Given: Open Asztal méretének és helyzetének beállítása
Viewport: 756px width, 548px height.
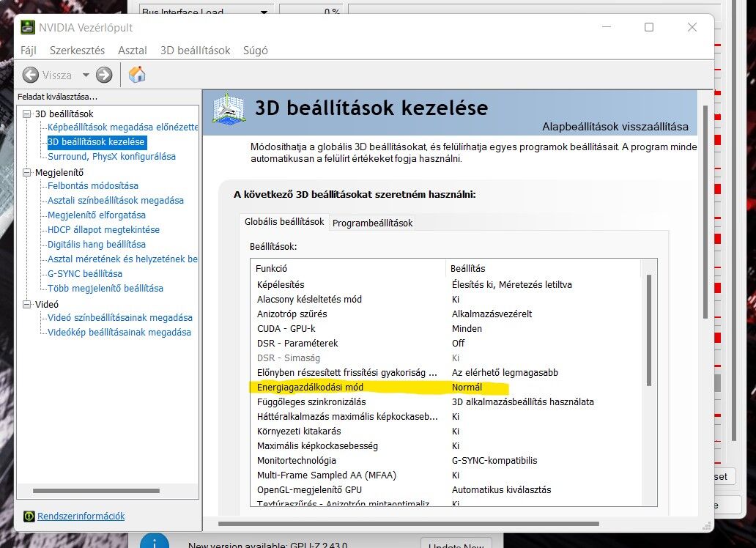Looking at the screenshot, I should (x=122, y=259).
